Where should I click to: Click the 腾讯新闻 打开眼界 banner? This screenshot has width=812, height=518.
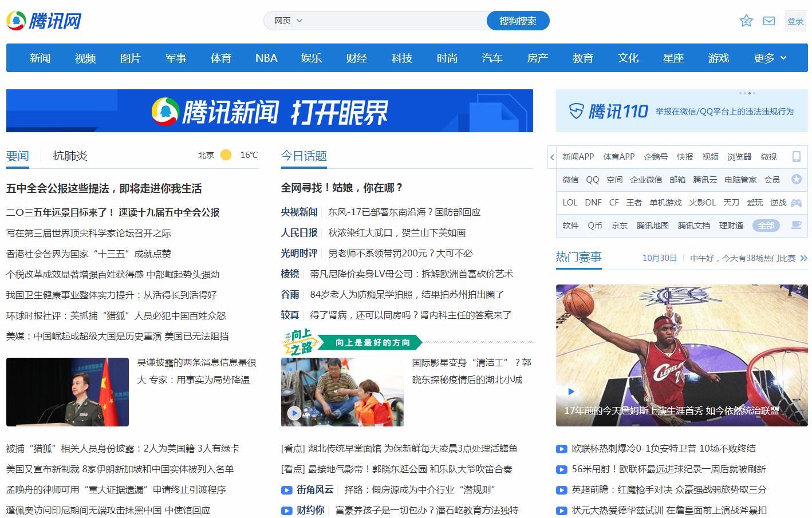coord(270,111)
